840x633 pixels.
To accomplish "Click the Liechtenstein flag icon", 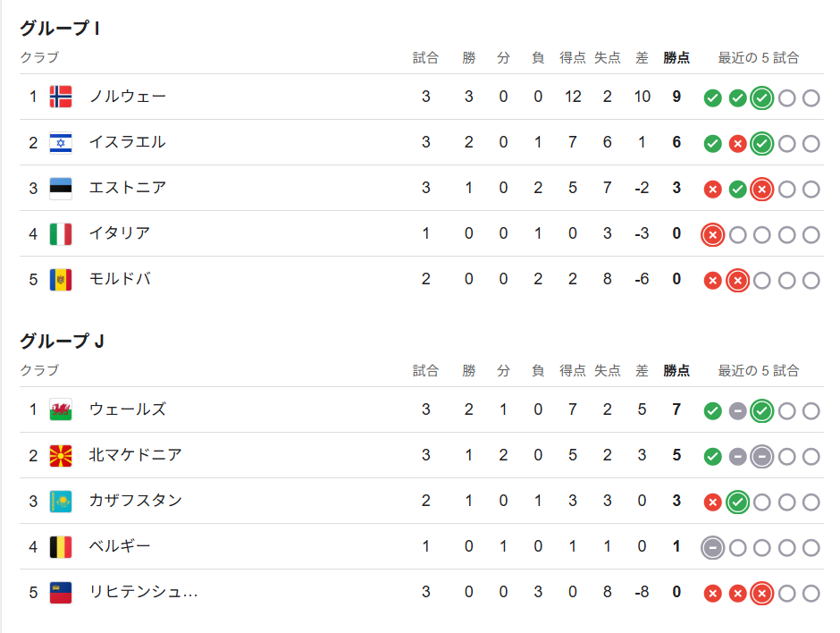I will click(x=61, y=592).
